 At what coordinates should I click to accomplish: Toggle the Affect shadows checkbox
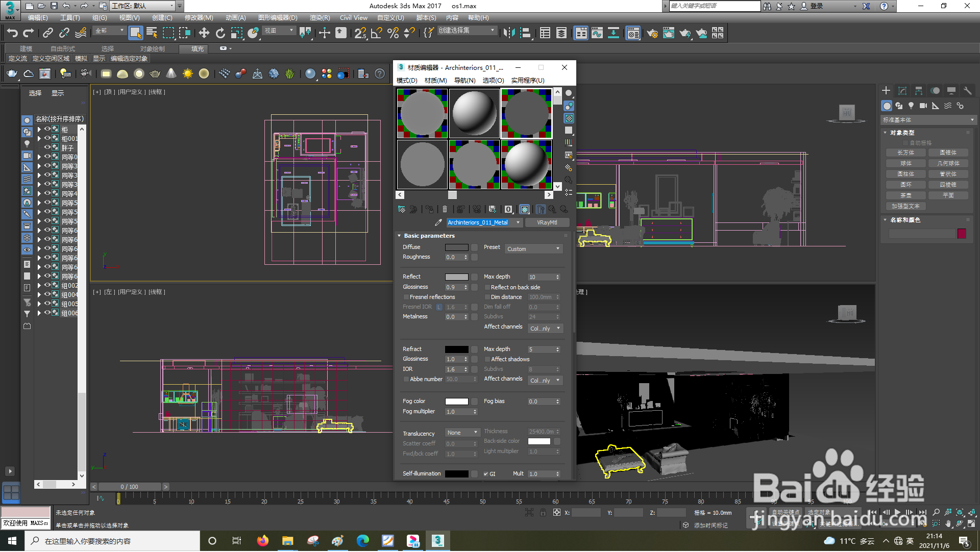click(487, 359)
